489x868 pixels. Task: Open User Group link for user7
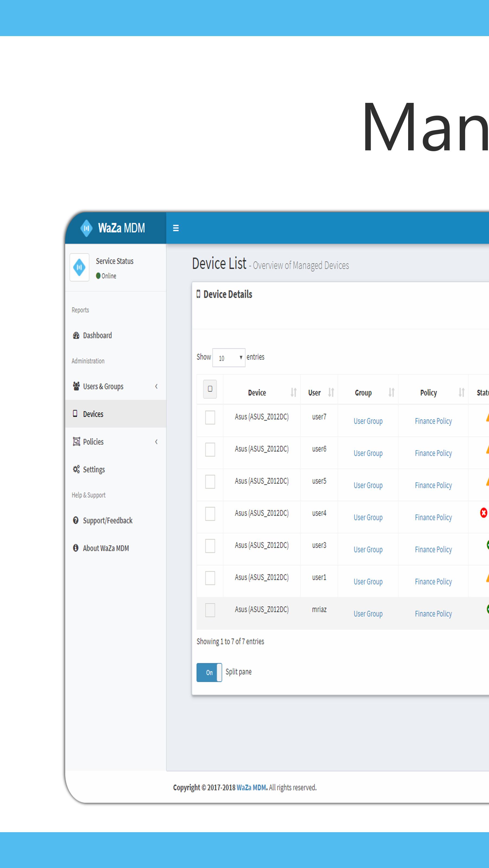(x=368, y=421)
